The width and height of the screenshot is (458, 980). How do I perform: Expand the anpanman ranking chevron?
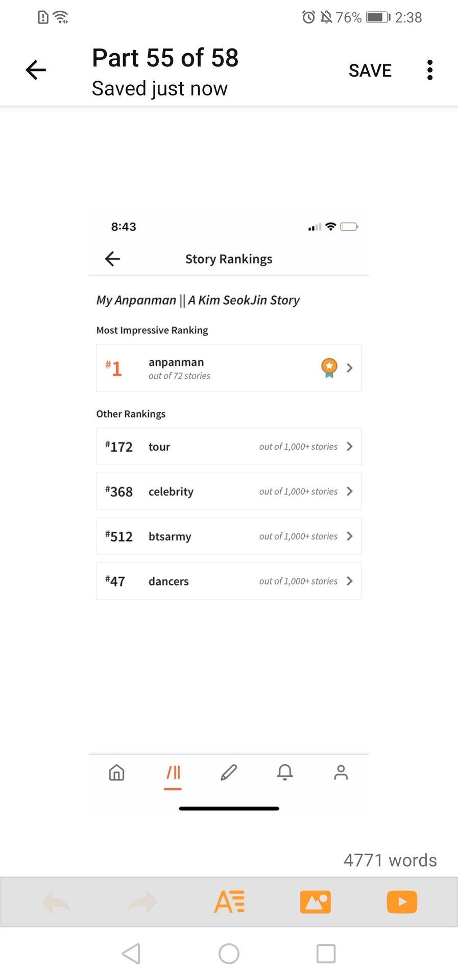pos(350,367)
